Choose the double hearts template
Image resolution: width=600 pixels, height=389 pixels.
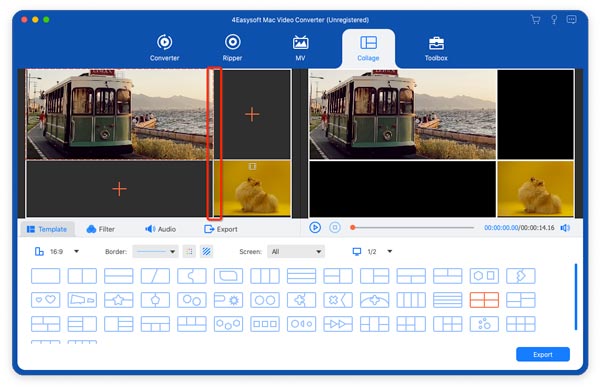[46, 299]
